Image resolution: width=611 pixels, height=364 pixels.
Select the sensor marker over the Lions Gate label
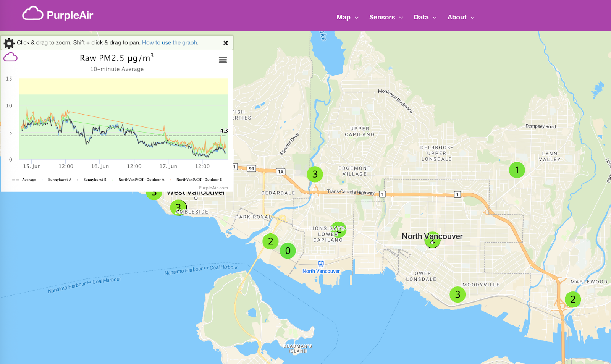(x=338, y=230)
